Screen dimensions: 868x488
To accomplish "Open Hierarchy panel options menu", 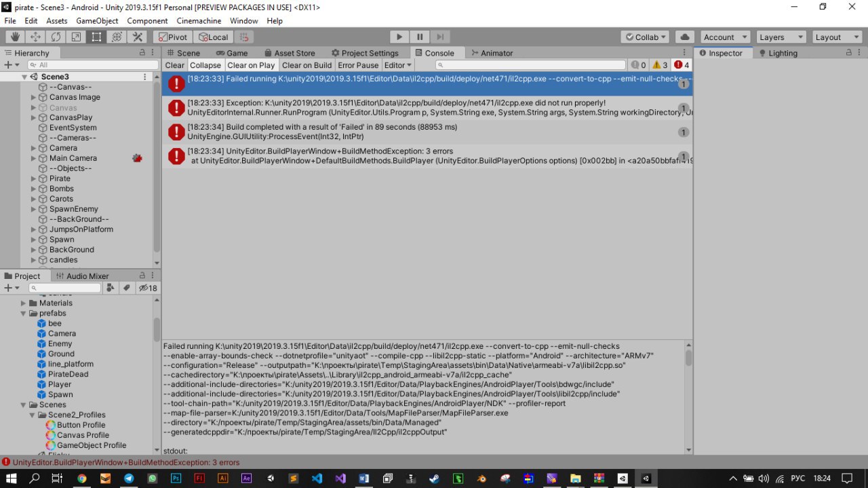I will coord(153,52).
